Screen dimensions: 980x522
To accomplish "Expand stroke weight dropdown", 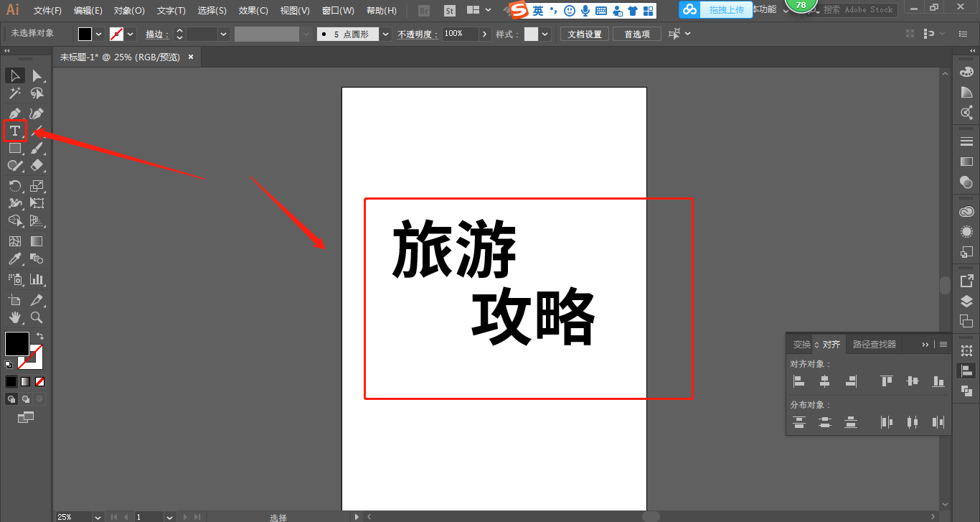I will [x=223, y=34].
